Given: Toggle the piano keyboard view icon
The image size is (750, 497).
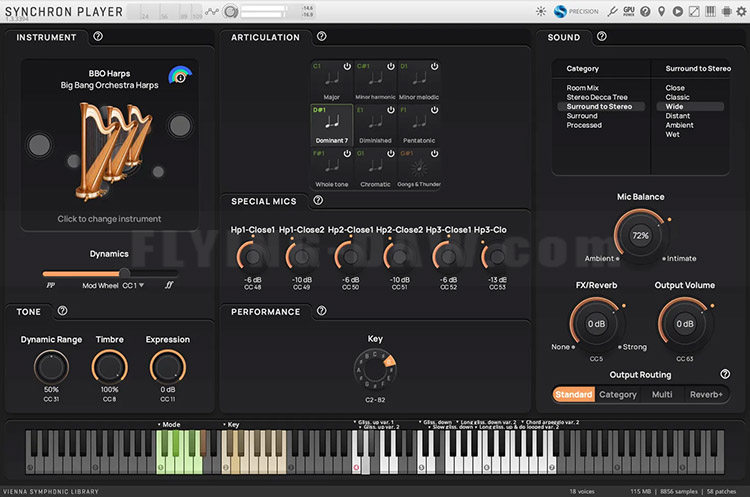Looking at the screenshot, I should tap(710, 11).
